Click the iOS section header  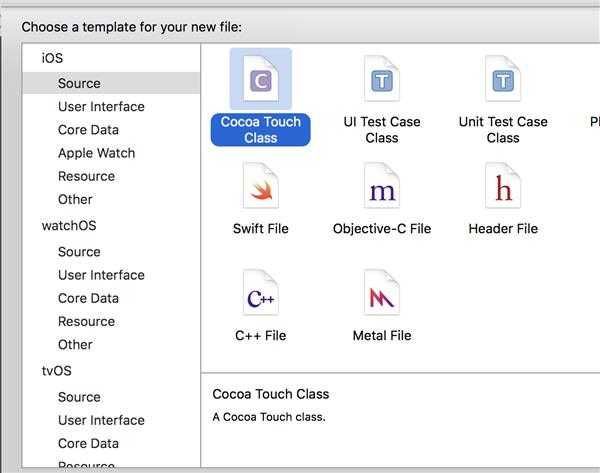pos(52,58)
